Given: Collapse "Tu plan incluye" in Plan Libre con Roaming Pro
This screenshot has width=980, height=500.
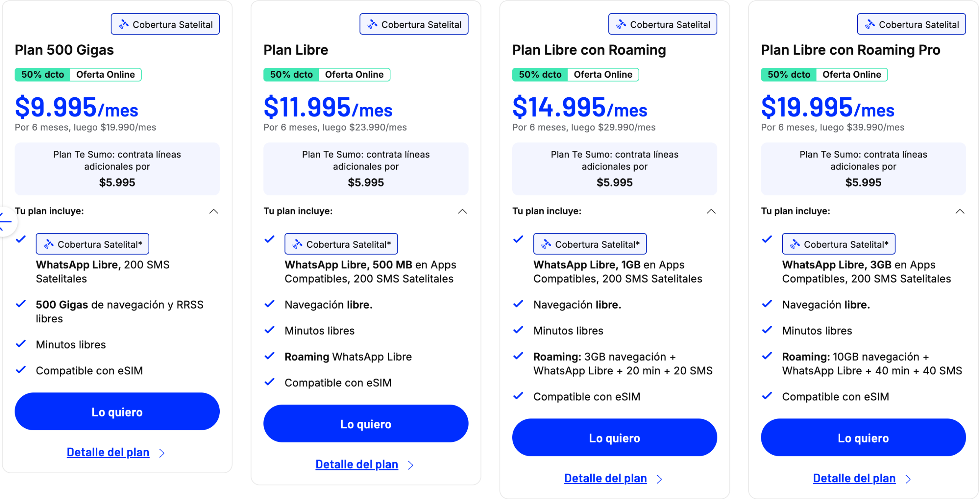Looking at the screenshot, I should pyautogui.click(x=960, y=211).
